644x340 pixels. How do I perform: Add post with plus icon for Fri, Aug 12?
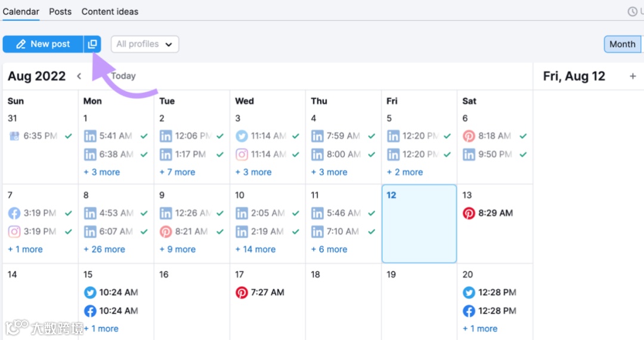click(633, 76)
